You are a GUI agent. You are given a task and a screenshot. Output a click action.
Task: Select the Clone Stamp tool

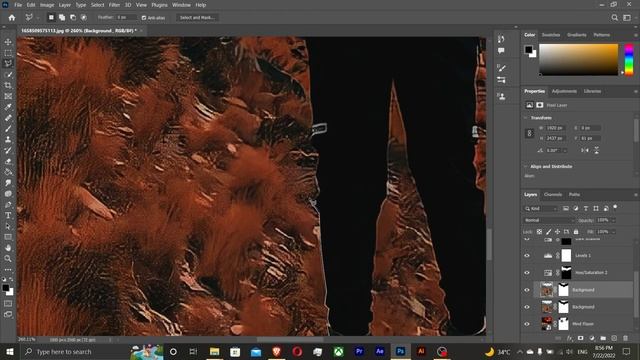click(8, 140)
